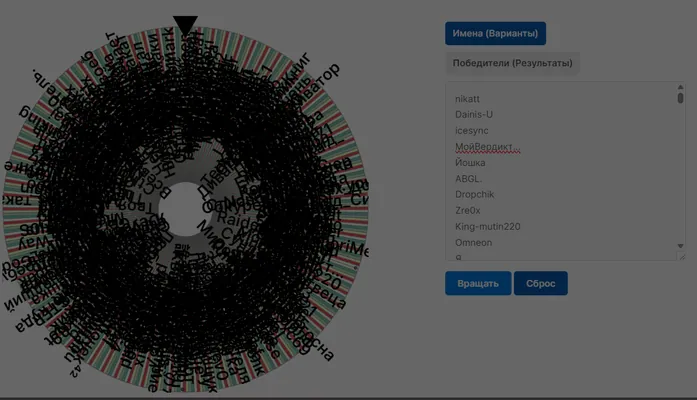Viewport: 697px width, 400px height.
Task: Open the Имена (Варианты) tab
Action: (495, 33)
